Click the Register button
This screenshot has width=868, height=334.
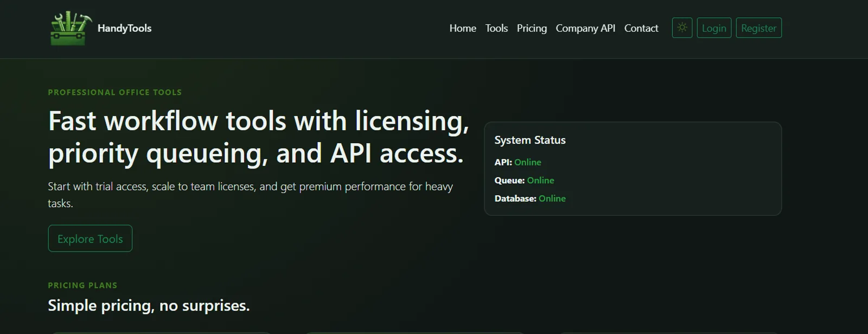coord(758,28)
